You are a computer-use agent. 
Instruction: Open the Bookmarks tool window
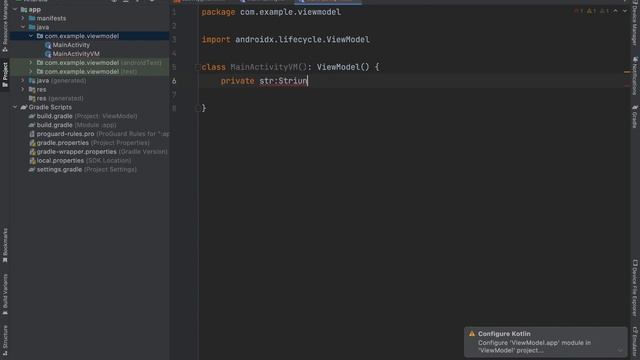pos(5,244)
